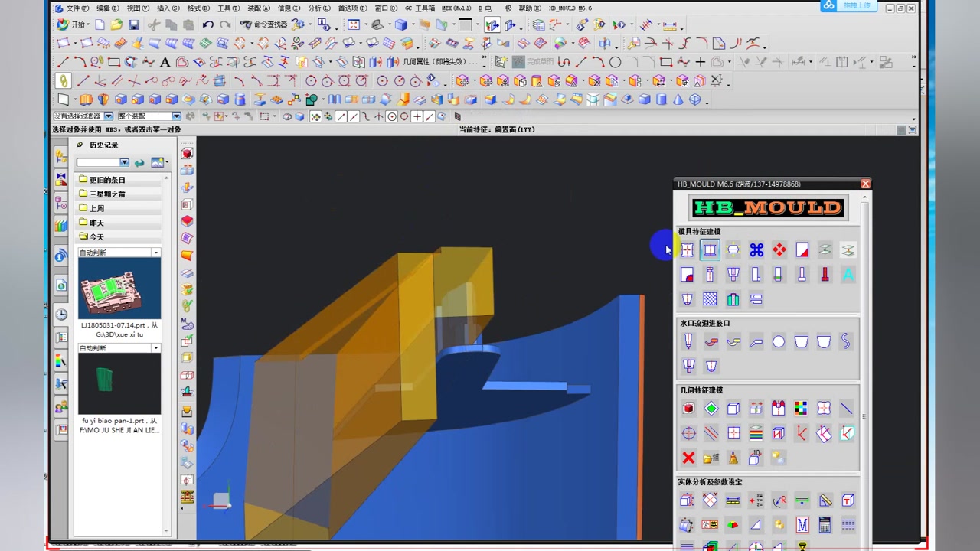Expand the 三星期之前 history folder
This screenshot has height=551, width=980.
119,194
